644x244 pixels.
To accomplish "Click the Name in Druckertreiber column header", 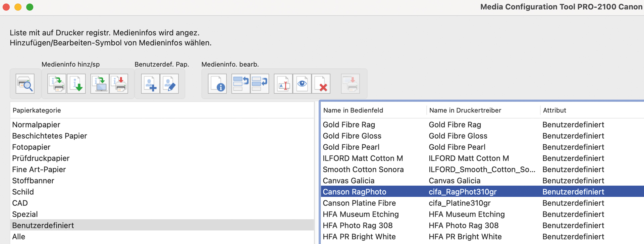I will click(x=465, y=110).
